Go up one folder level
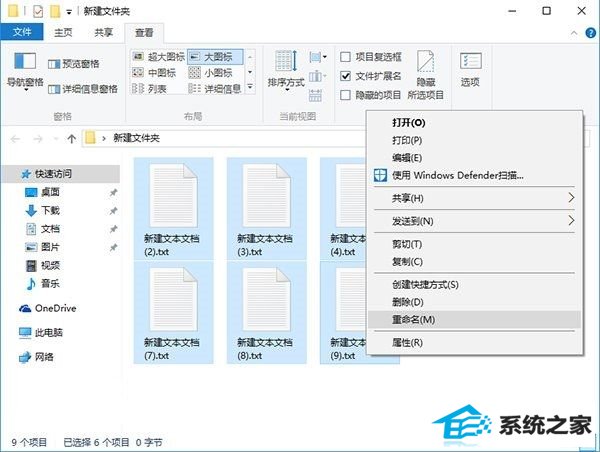Image resolution: width=600 pixels, height=452 pixels. pos(72,139)
